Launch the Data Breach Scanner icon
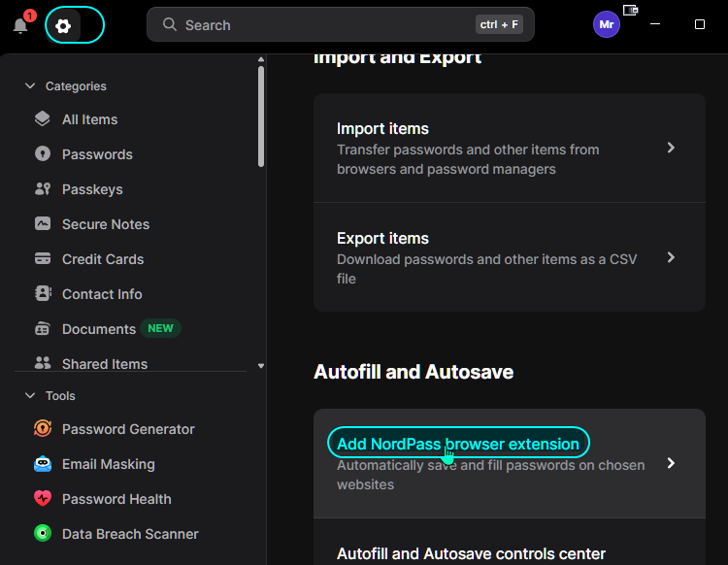This screenshot has width=728, height=565. [43, 533]
